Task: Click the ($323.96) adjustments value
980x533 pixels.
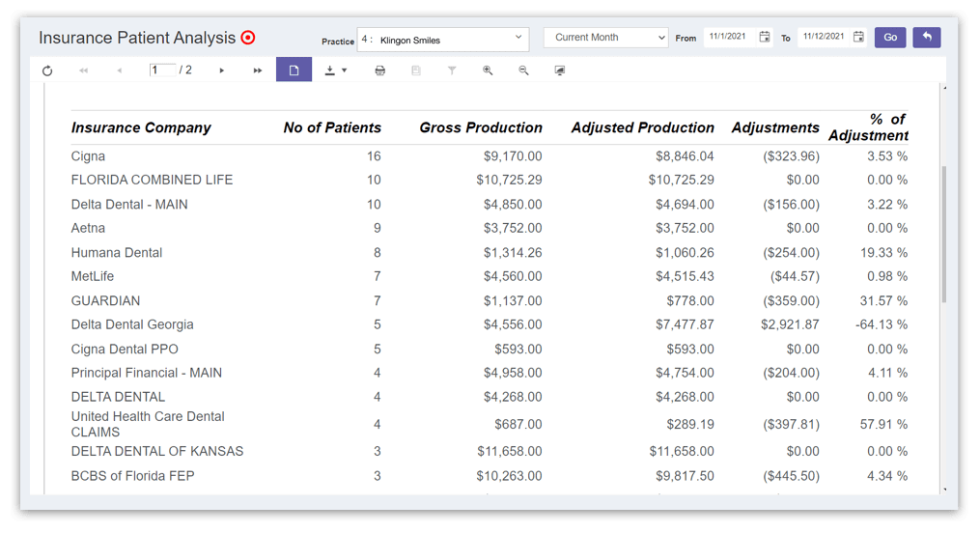Action: [x=791, y=156]
